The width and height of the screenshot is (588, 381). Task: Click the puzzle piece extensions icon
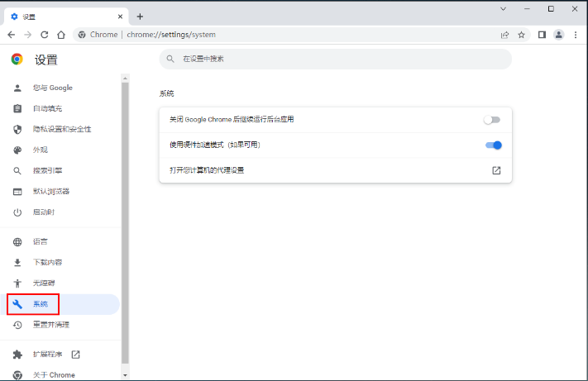point(17,355)
